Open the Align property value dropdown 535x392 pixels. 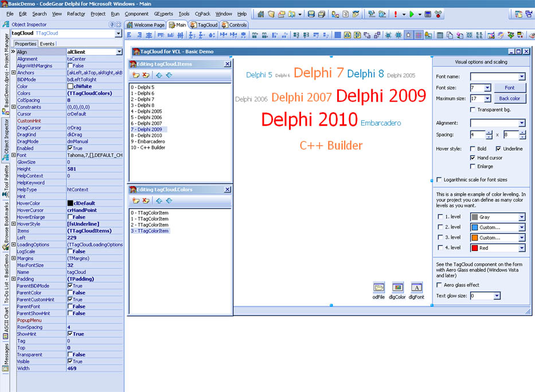[x=119, y=52]
